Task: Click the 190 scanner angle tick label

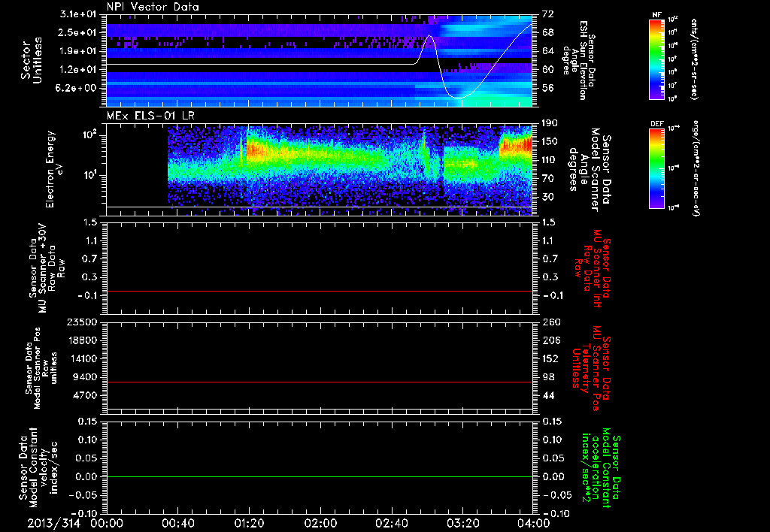Action: [550, 123]
